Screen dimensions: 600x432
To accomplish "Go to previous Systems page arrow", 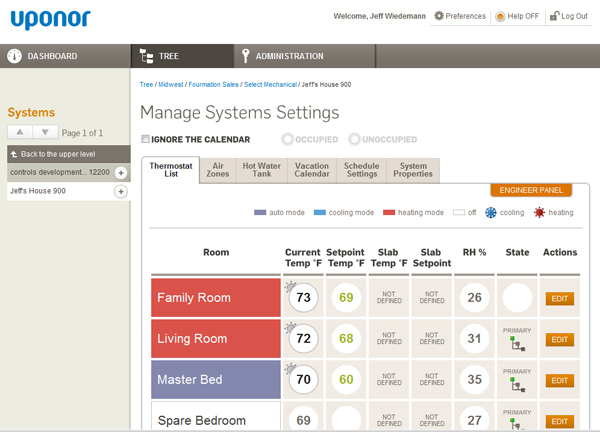I will tap(20, 132).
